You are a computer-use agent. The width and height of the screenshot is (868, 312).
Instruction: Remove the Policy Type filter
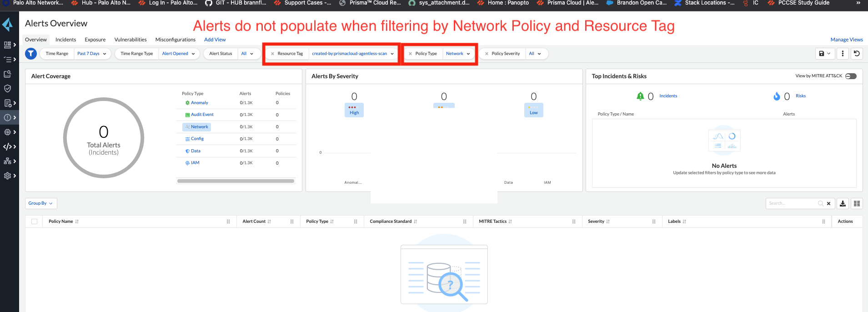pos(410,54)
